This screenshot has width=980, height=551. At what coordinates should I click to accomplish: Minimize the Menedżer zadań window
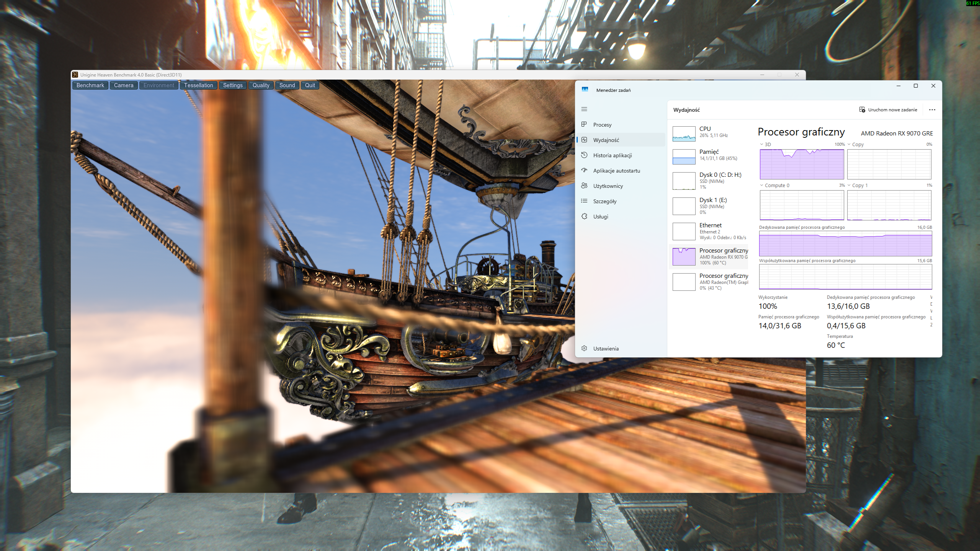coord(898,86)
